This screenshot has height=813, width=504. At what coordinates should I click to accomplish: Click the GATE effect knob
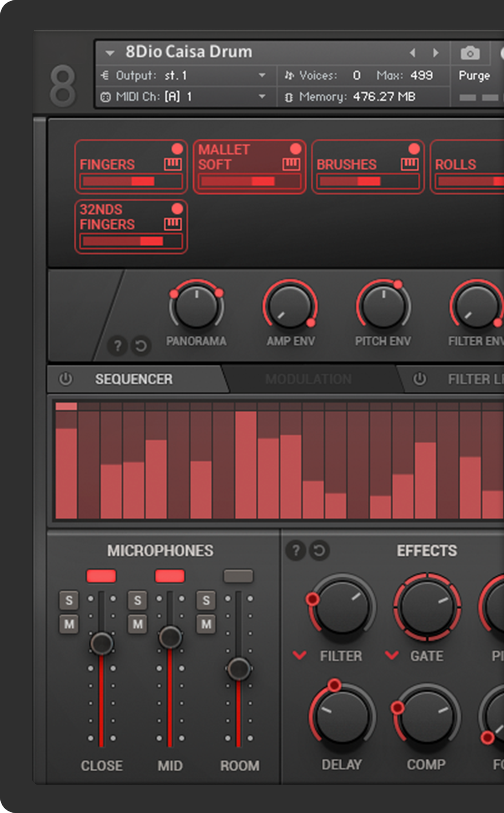tap(427, 606)
